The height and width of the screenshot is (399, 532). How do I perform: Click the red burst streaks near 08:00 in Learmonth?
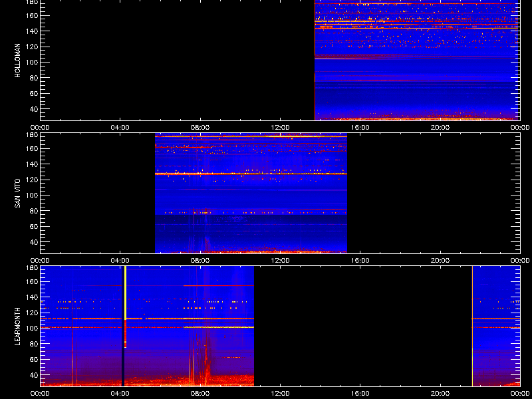[205, 360]
